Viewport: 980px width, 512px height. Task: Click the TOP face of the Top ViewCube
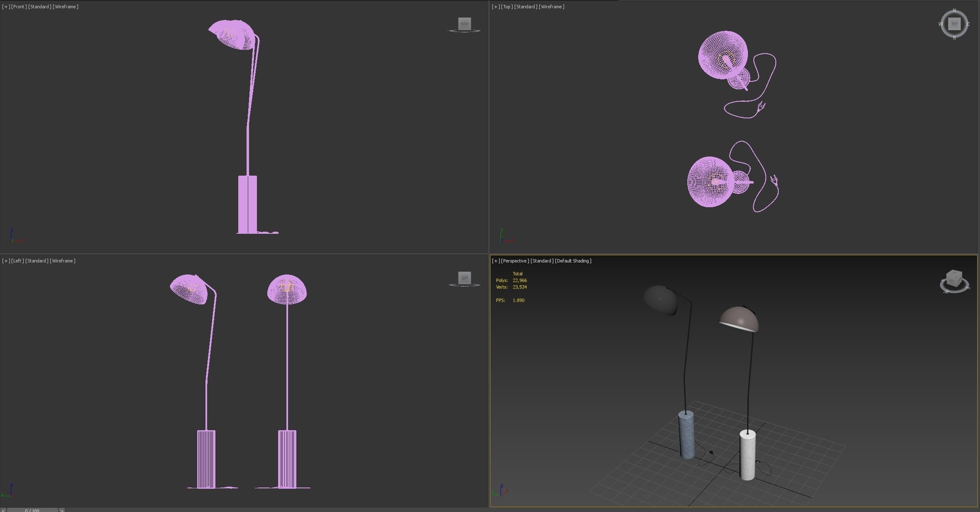point(954,24)
